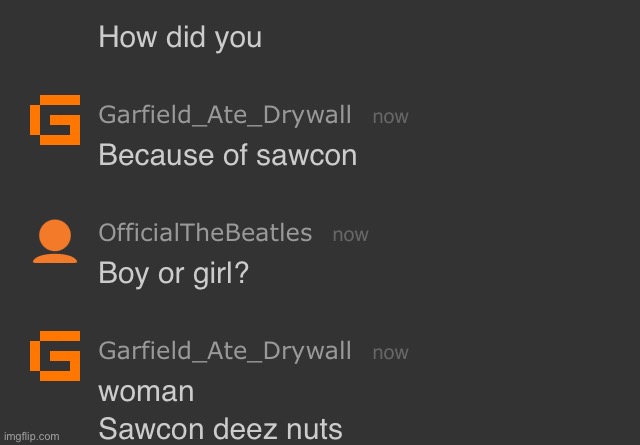Open Garfield_Ate_Drywall username above "woman" message
The width and height of the screenshot is (640, 445).
coord(224,351)
